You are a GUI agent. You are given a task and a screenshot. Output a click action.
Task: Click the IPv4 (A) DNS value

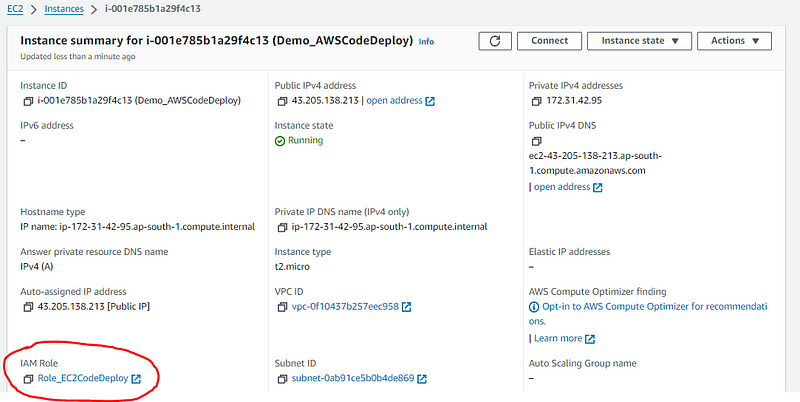(37, 266)
